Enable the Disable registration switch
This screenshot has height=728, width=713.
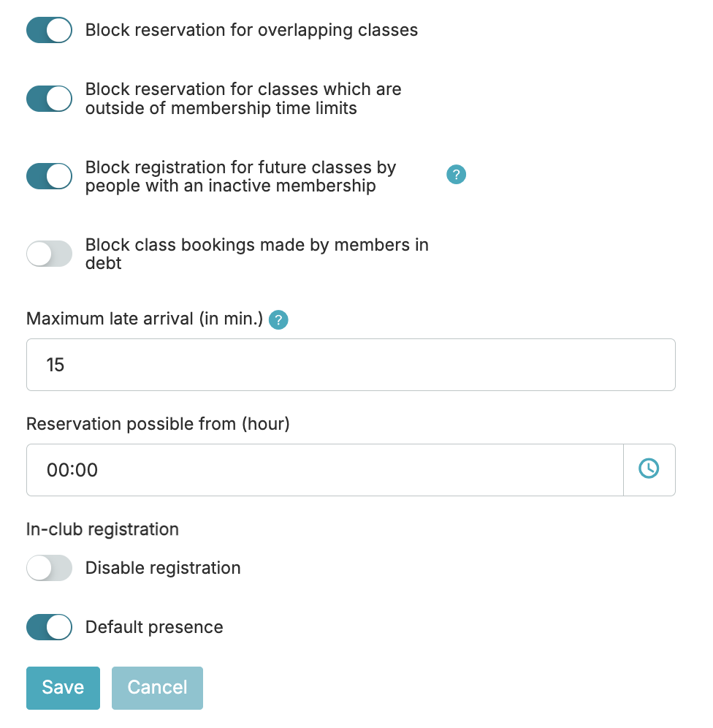[x=49, y=568]
